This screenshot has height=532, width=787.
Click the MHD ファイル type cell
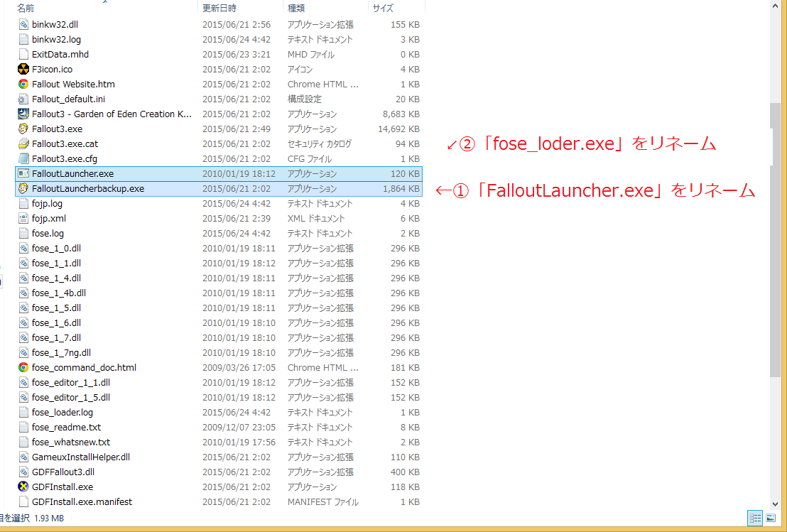tap(310, 54)
